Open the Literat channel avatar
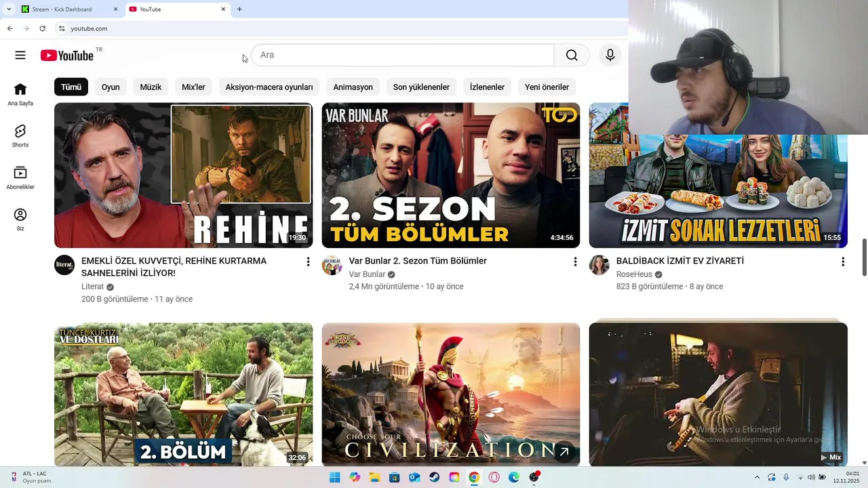 coord(64,265)
